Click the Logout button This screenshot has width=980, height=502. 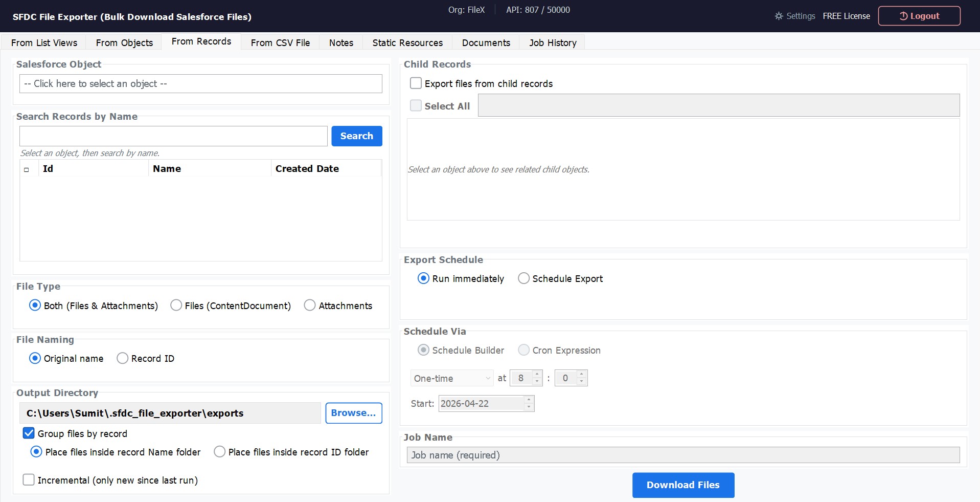tap(919, 15)
